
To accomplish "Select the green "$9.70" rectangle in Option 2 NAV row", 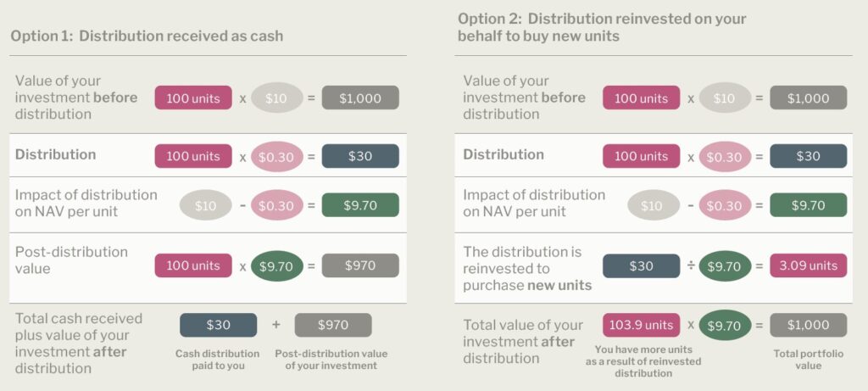I will coord(808,205).
